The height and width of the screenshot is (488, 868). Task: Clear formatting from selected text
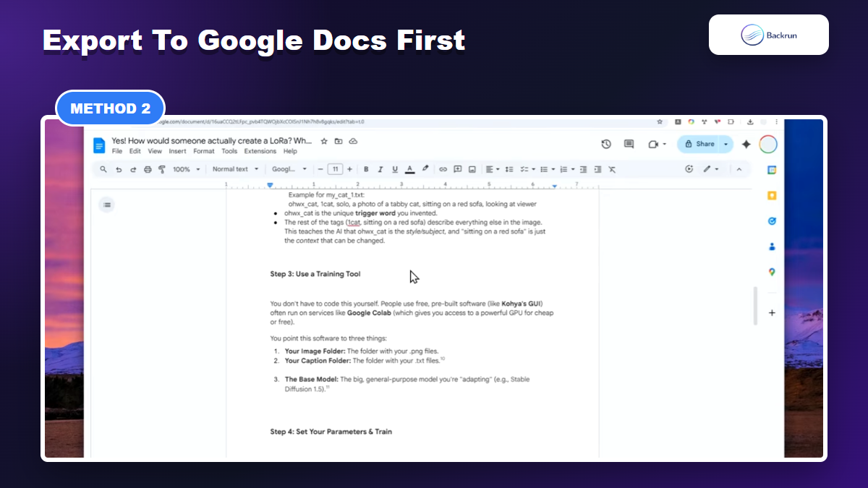pos(612,169)
